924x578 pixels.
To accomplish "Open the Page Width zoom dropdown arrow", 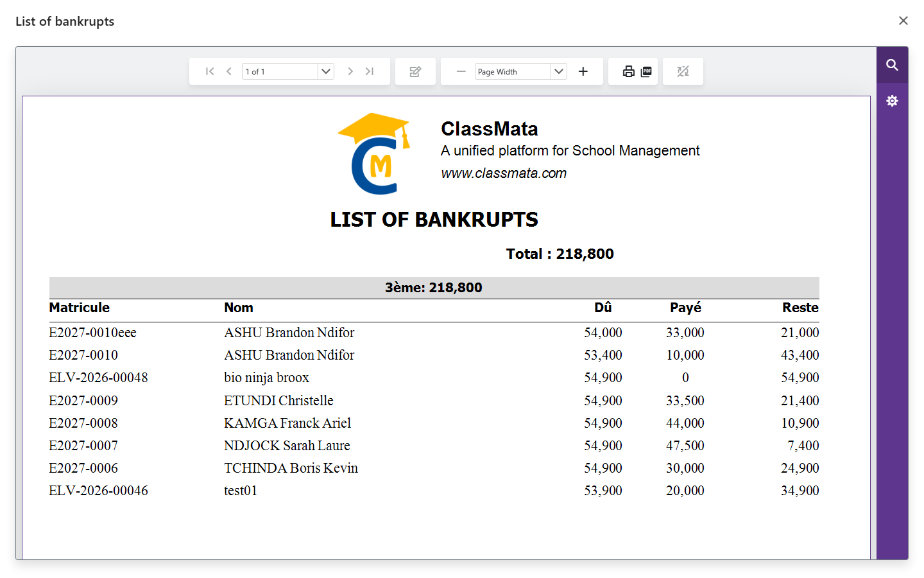I will [559, 71].
